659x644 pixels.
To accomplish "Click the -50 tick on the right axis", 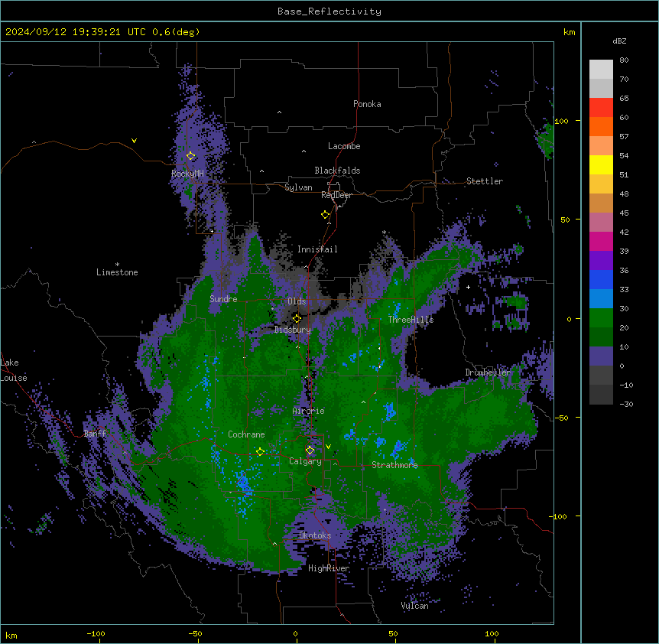I will pyautogui.click(x=561, y=418).
